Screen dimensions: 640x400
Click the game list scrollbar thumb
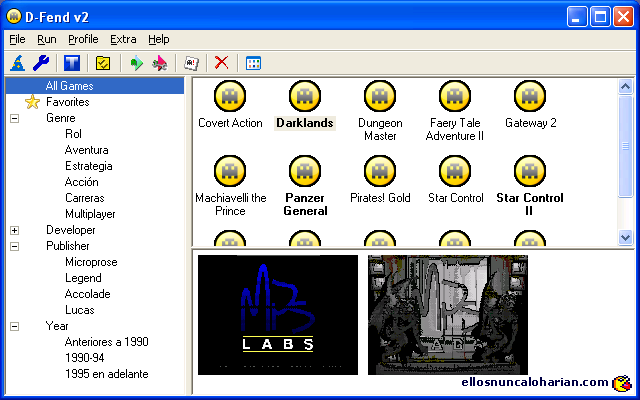click(625, 146)
